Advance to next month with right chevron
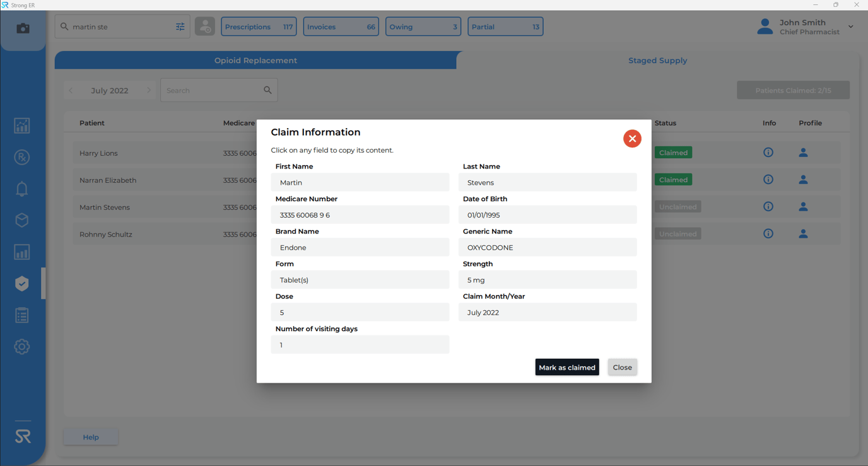The width and height of the screenshot is (868, 466). point(150,90)
